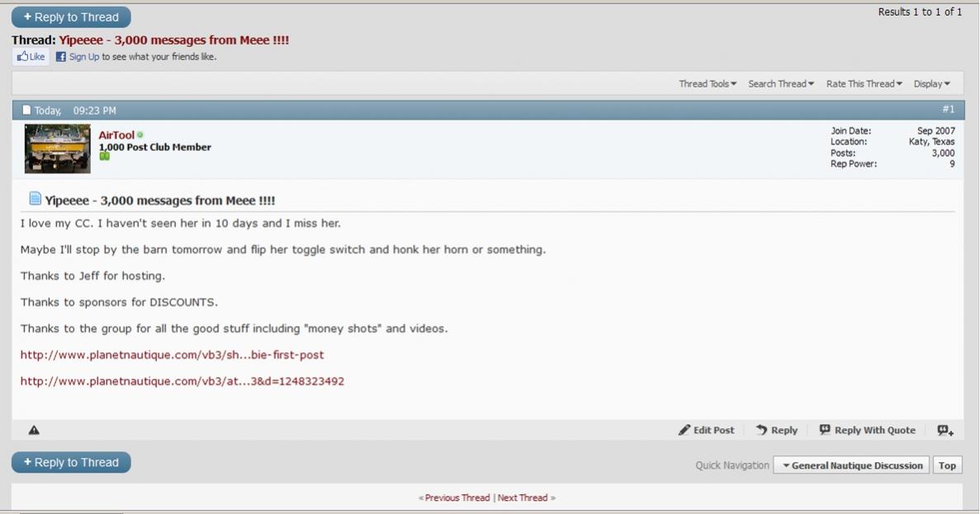
Task: Open the Display options menu
Action: click(931, 84)
